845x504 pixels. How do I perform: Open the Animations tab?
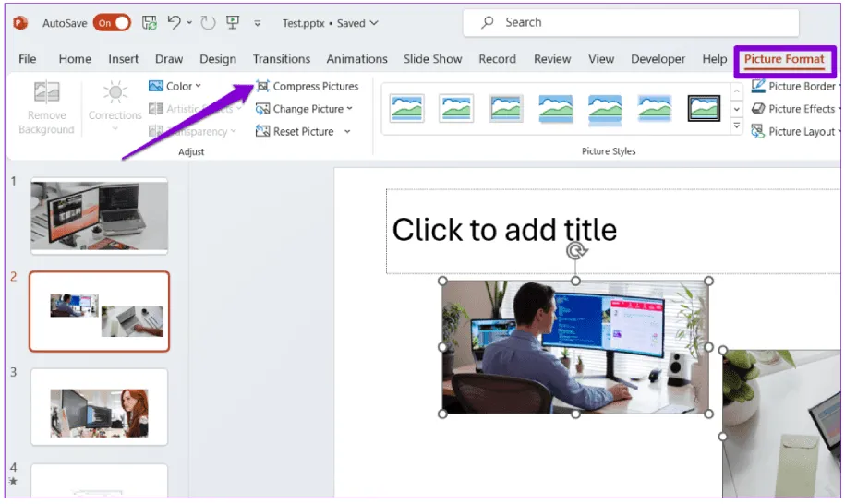click(x=356, y=59)
